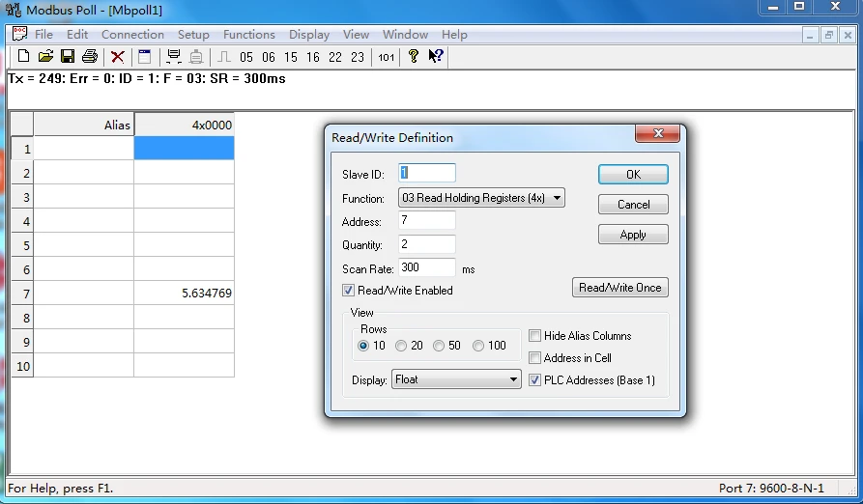Click function 15 toolbar button
The image size is (863, 504).
(291, 57)
